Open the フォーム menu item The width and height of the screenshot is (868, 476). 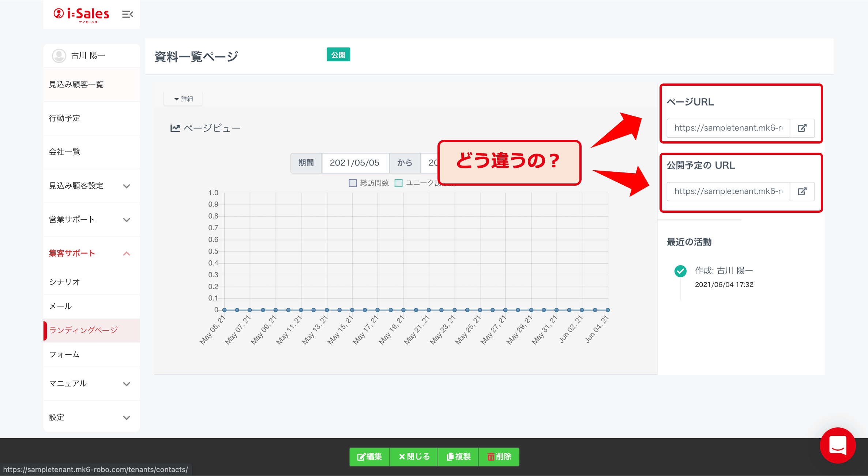pos(64,354)
